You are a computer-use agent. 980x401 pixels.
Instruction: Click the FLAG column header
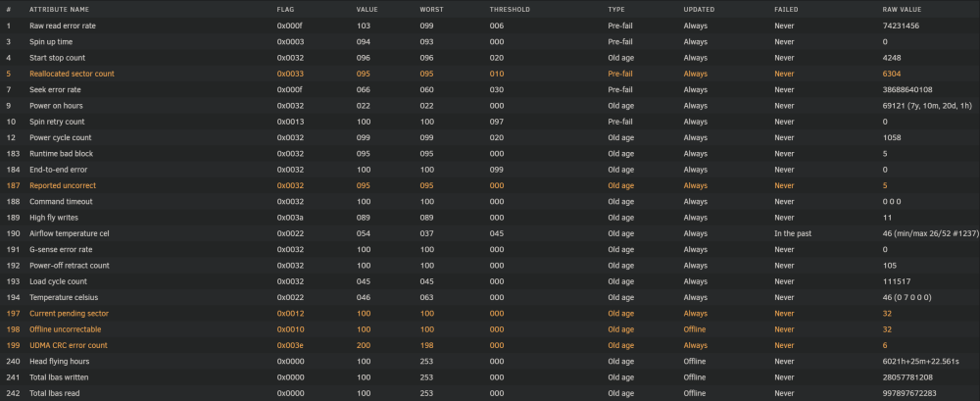coord(285,10)
